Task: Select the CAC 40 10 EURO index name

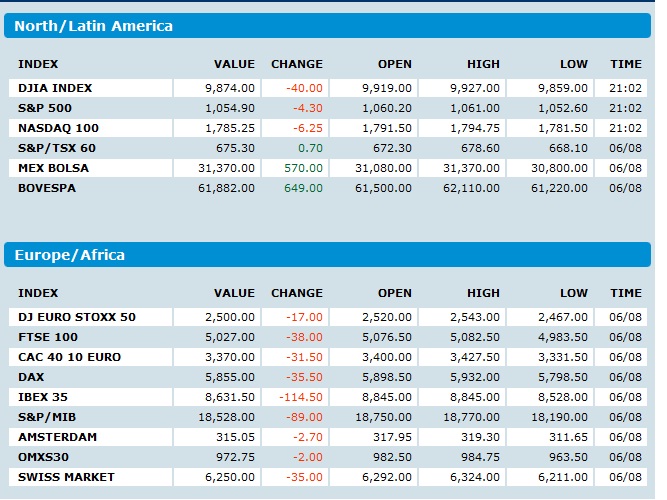Action: tap(69, 357)
